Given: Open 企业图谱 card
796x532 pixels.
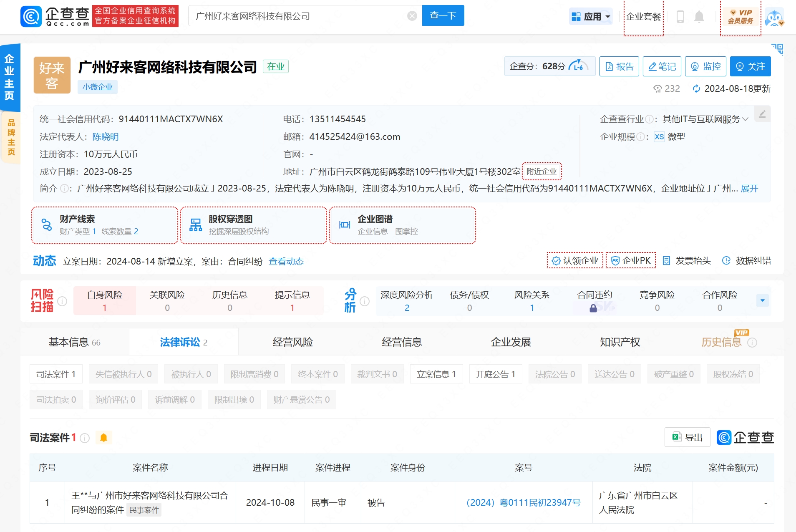Looking at the screenshot, I should 403,225.
